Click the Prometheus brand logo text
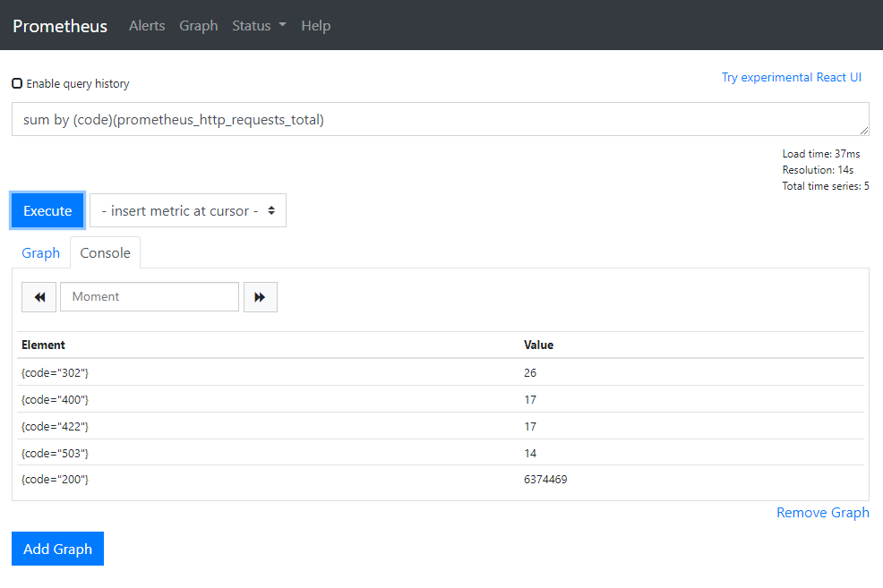883x588 pixels. [x=60, y=26]
